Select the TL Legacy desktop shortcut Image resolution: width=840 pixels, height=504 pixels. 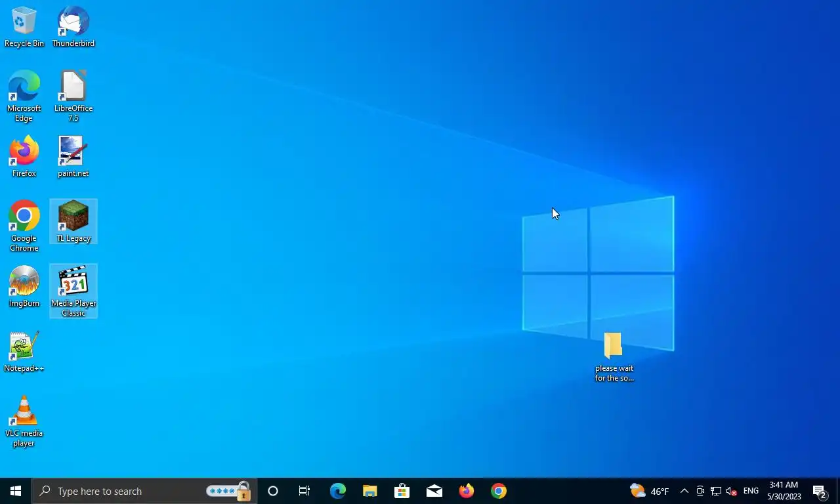tap(73, 221)
